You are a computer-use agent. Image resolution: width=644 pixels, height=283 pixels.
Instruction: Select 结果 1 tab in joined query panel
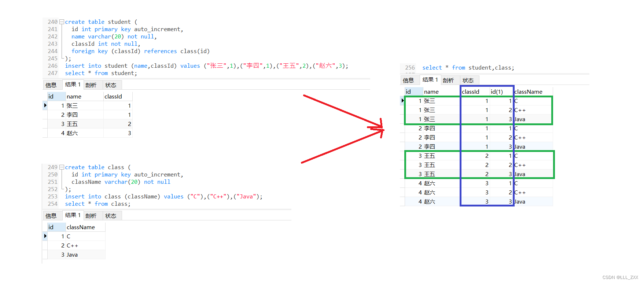click(x=430, y=80)
